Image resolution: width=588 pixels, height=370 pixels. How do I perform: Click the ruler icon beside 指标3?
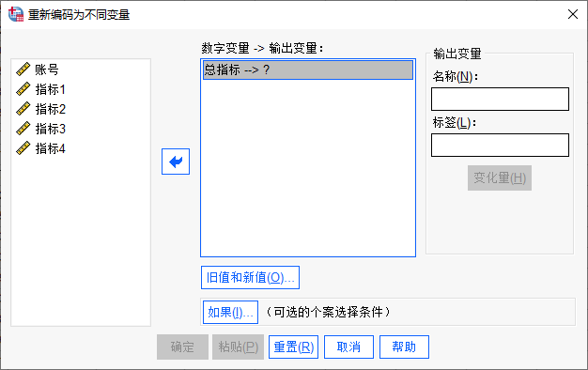click(23, 129)
